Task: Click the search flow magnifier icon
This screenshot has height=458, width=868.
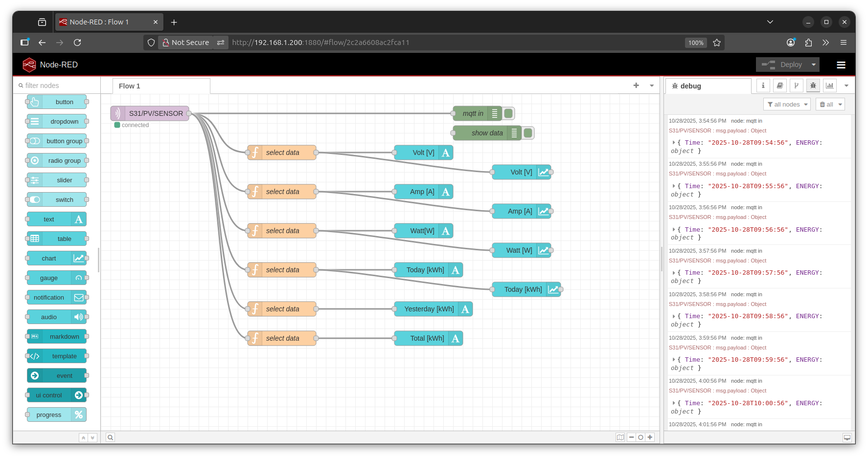Action: click(111, 437)
